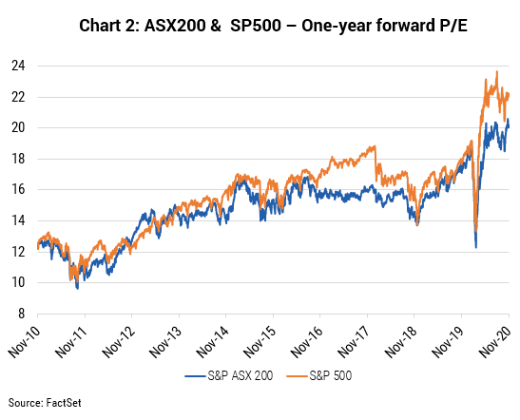Click the Nov-14 x-axis label

[212, 341]
